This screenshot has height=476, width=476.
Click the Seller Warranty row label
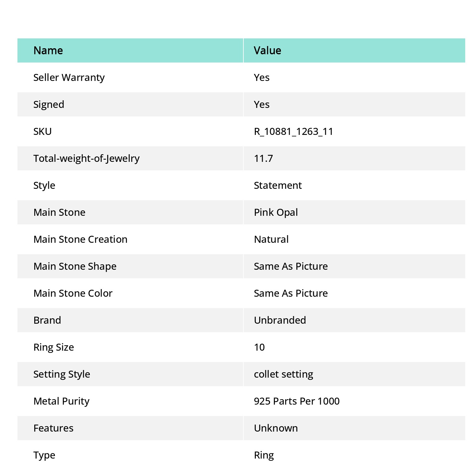69,77
